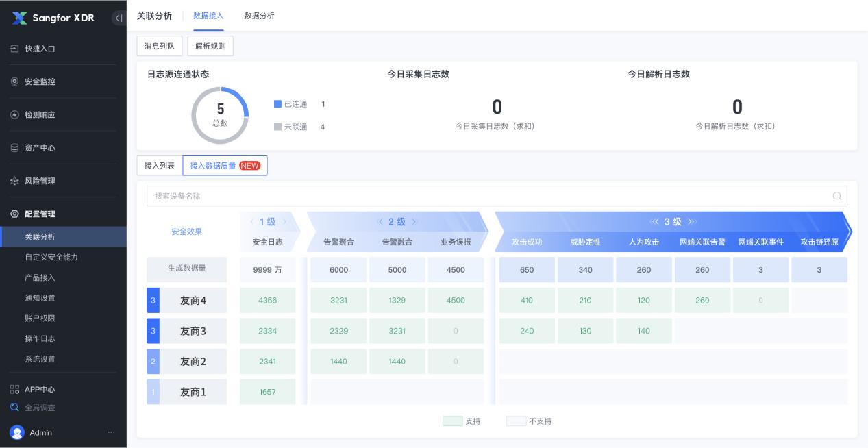Click the 已连通 blue legend swatch
Image resolution: width=868 pixels, height=448 pixels.
point(277,104)
